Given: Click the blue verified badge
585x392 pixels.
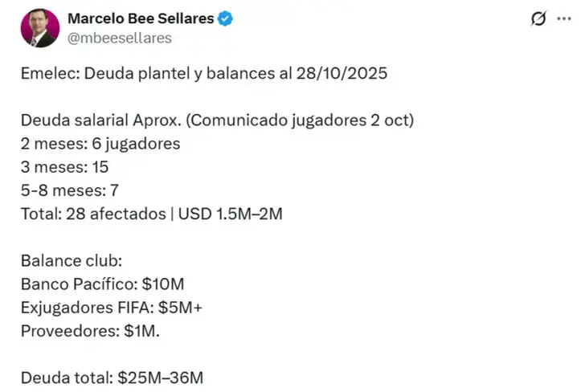Looking at the screenshot, I should pyautogui.click(x=226, y=18).
